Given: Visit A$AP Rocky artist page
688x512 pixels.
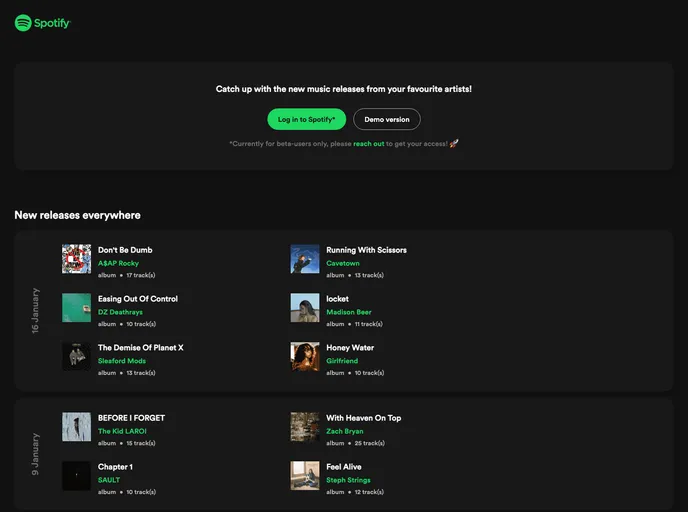Looking at the screenshot, I should tap(118, 263).
